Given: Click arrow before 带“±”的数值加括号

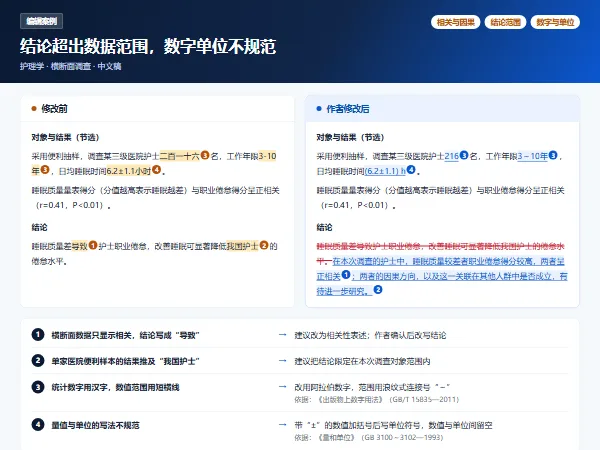Looking at the screenshot, I should [282, 425].
